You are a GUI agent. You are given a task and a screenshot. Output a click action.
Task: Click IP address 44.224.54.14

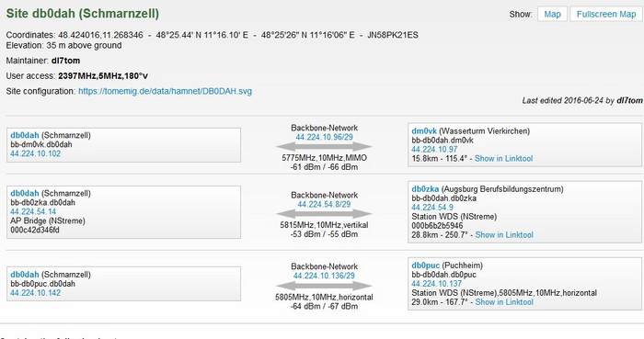click(x=33, y=211)
